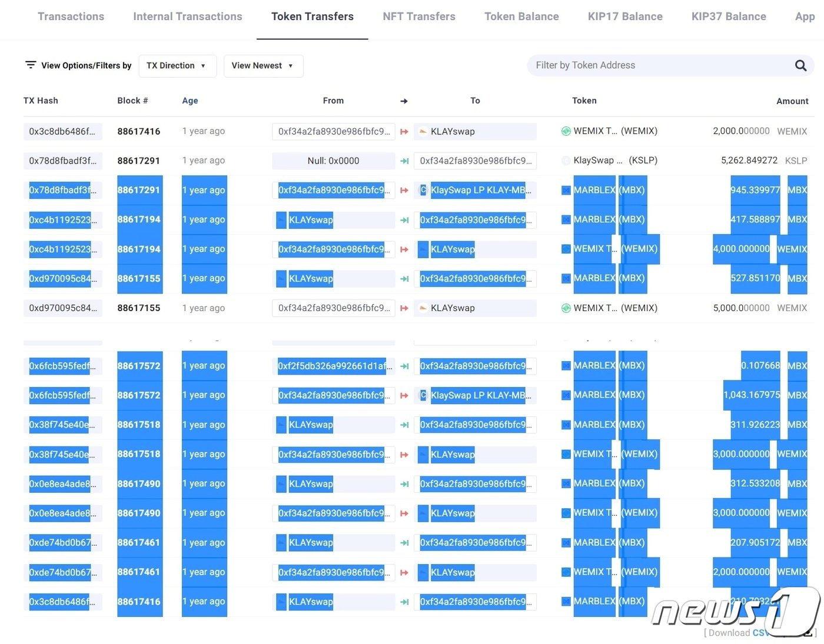Switch to the Transactions tab

pos(71,16)
